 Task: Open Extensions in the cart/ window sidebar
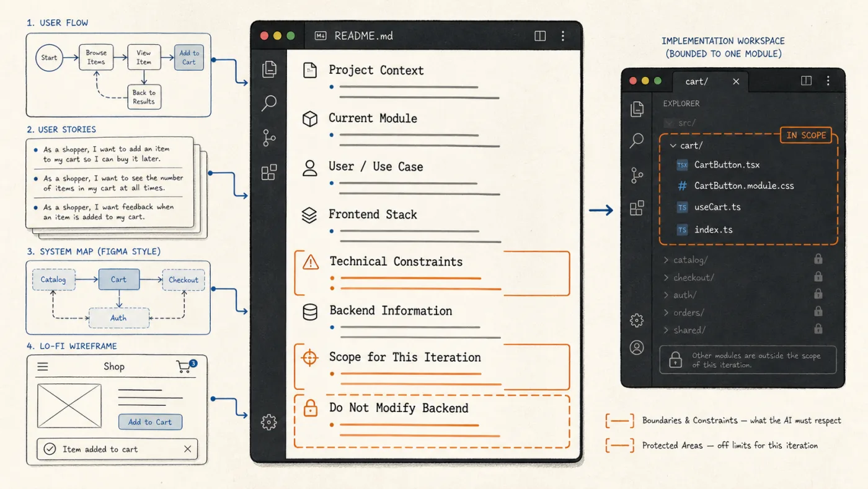click(637, 209)
